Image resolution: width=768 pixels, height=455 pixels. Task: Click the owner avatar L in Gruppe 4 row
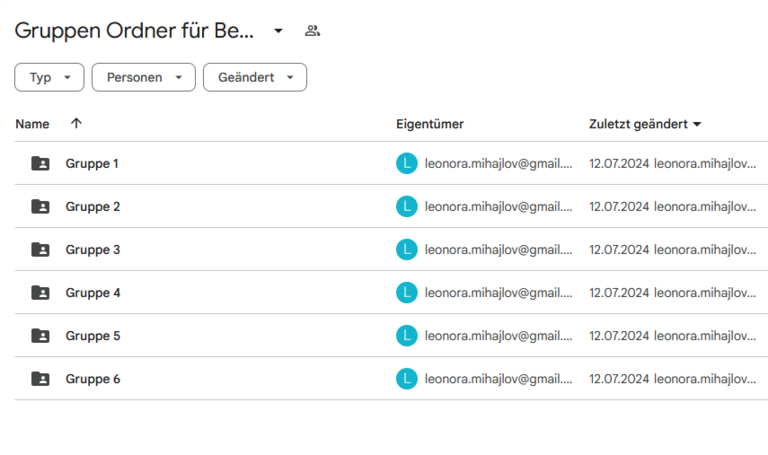407,292
